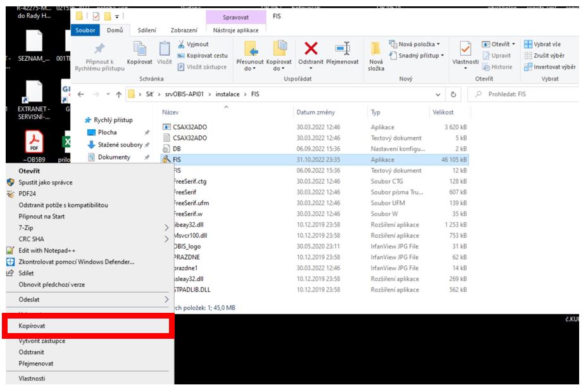The width and height of the screenshot is (588, 392).
Task: Click the refresh icon beside address bar
Action: [x=453, y=94]
